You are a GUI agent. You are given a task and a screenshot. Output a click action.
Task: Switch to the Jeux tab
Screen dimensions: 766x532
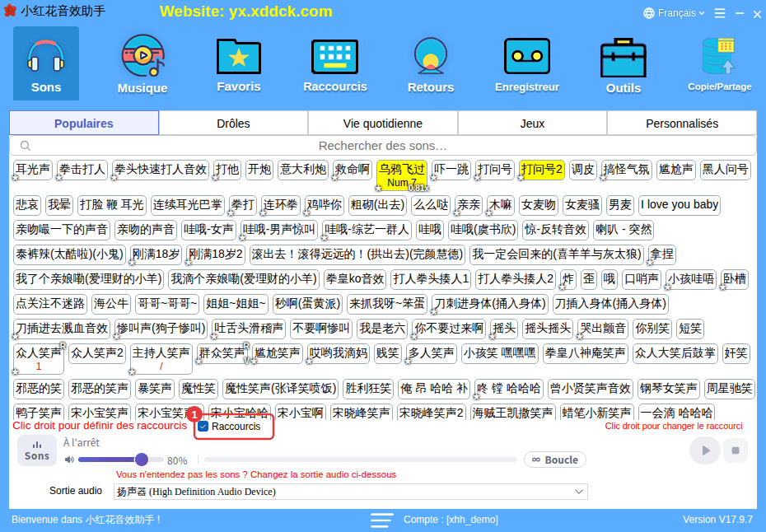click(x=532, y=123)
